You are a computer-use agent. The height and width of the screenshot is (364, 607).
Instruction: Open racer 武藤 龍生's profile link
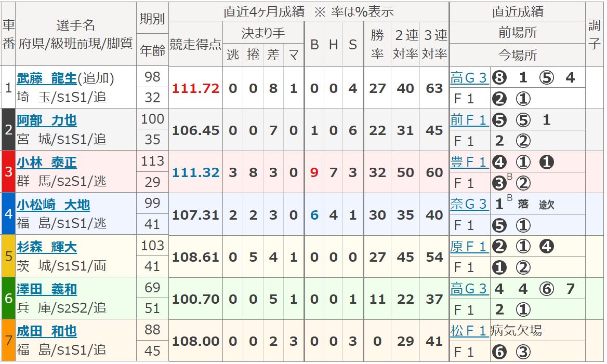[x=47, y=78]
